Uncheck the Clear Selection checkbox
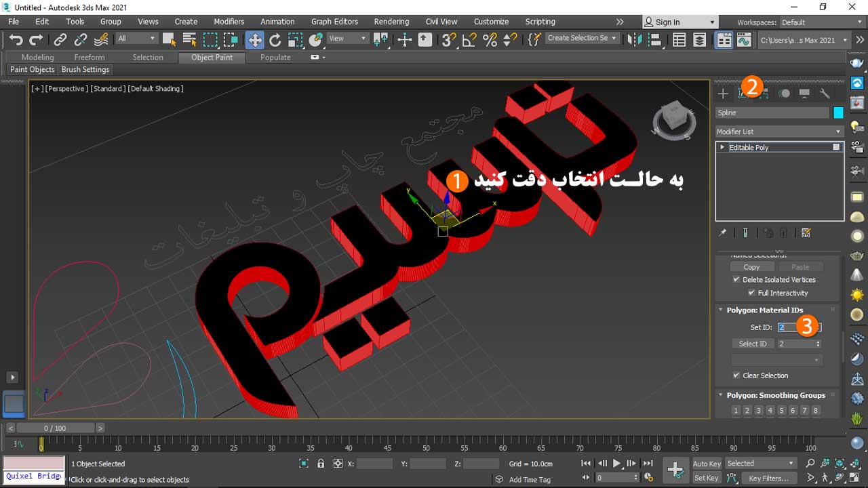Image resolution: width=868 pixels, height=488 pixels. [736, 375]
